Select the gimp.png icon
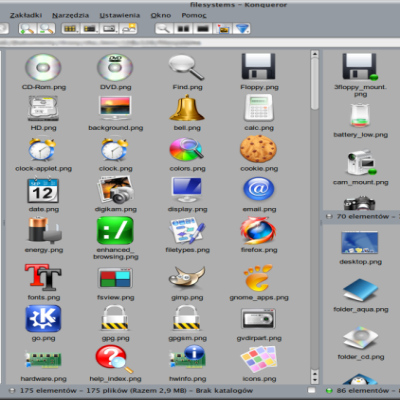This screenshot has height=400, width=400. click(187, 277)
